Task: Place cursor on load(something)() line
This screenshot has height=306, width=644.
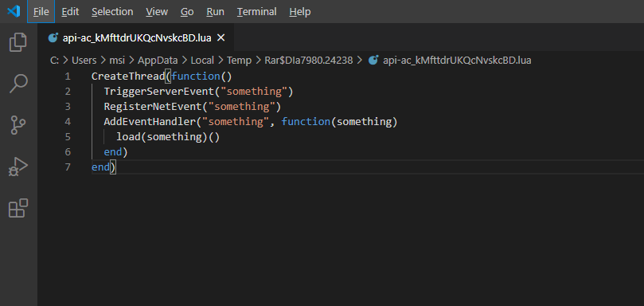Action: point(169,137)
